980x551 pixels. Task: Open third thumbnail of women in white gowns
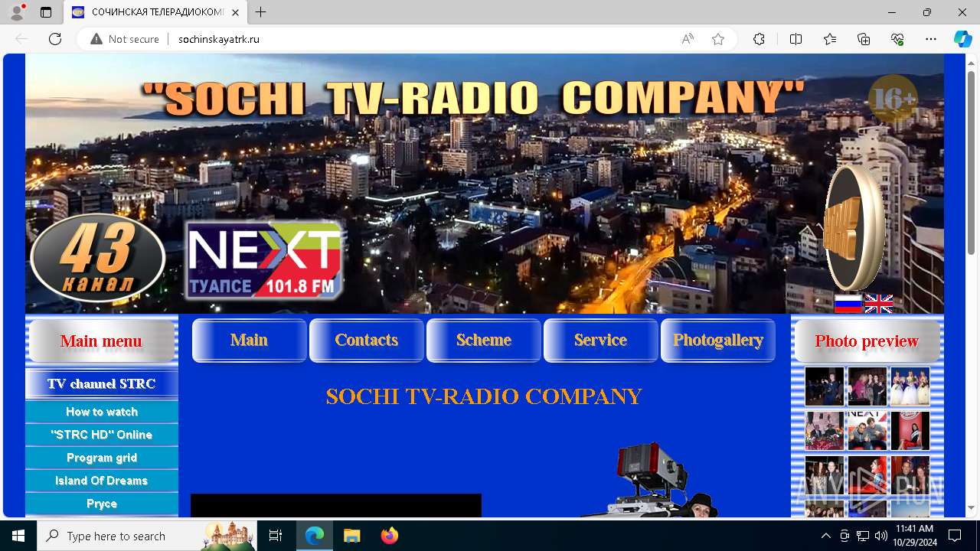pos(910,386)
